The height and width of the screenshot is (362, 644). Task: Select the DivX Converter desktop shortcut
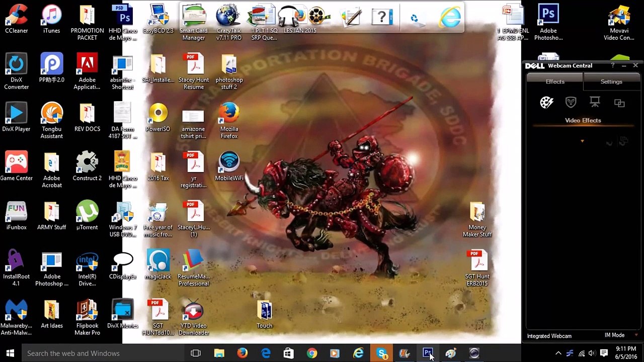coord(17,72)
